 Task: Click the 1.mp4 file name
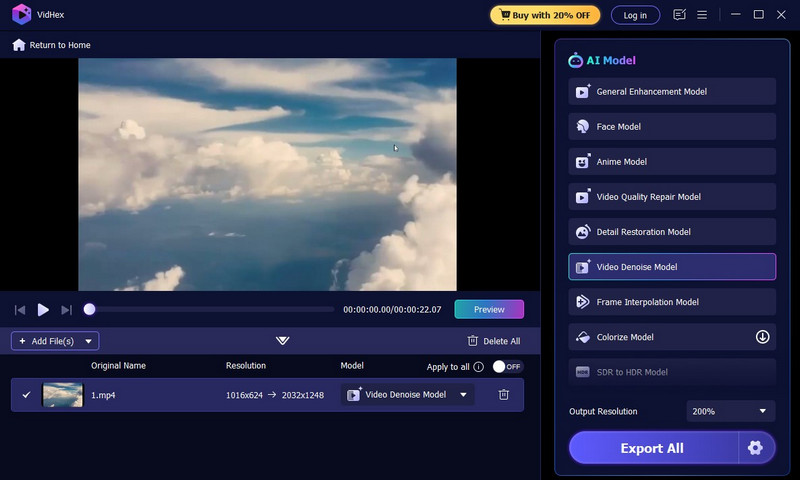(x=103, y=395)
